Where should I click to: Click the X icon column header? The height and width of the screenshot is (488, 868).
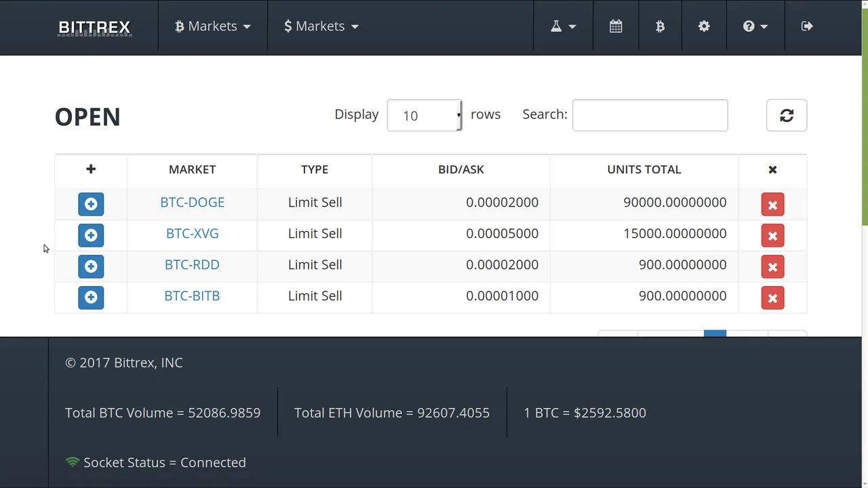[x=772, y=170]
